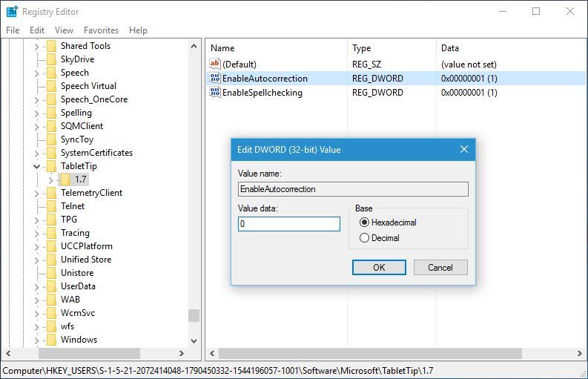The image size is (588, 379).
Task: Open the Favorites menu
Action: pos(102,30)
